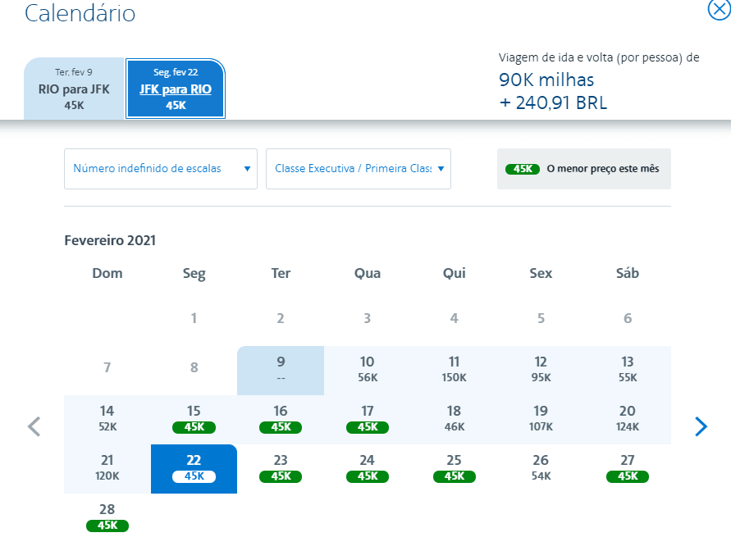Close the Calendário dialog with X icon
The width and height of the screenshot is (731, 560).
719,10
